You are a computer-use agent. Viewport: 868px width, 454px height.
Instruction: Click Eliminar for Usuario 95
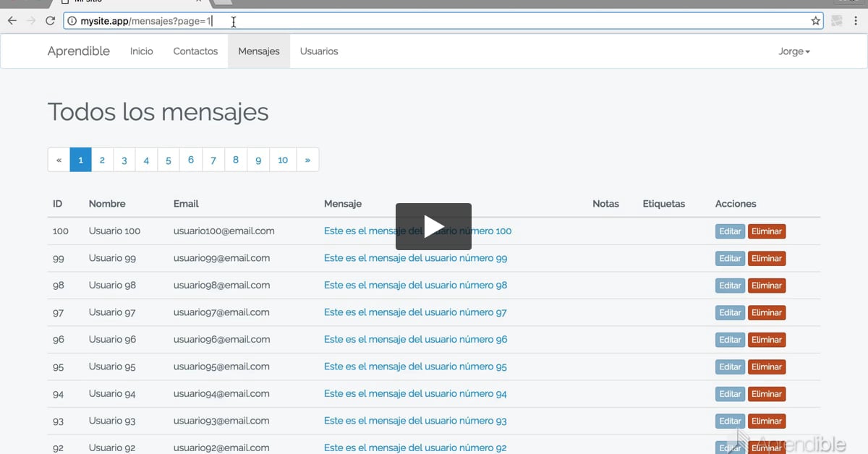tap(767, 367)
